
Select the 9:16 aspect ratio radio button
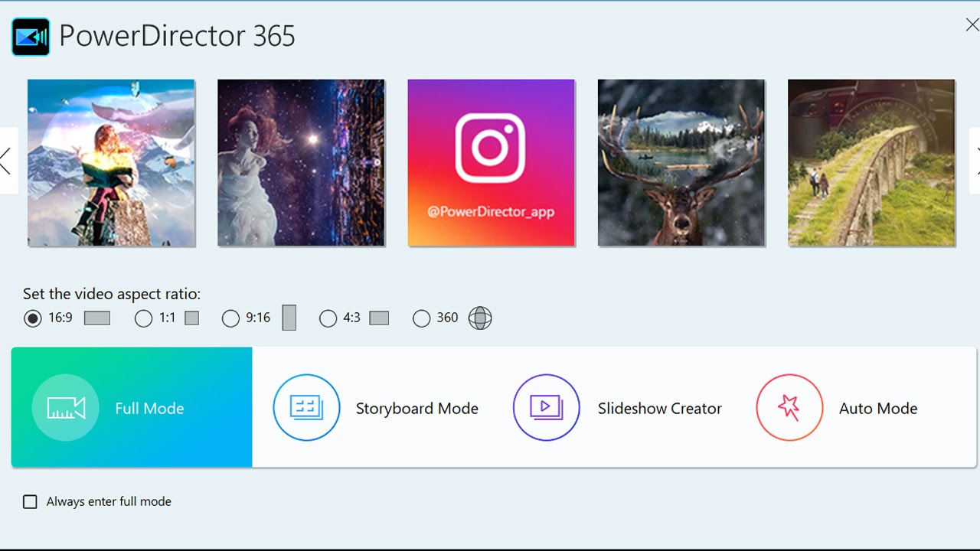coord(230,318)
